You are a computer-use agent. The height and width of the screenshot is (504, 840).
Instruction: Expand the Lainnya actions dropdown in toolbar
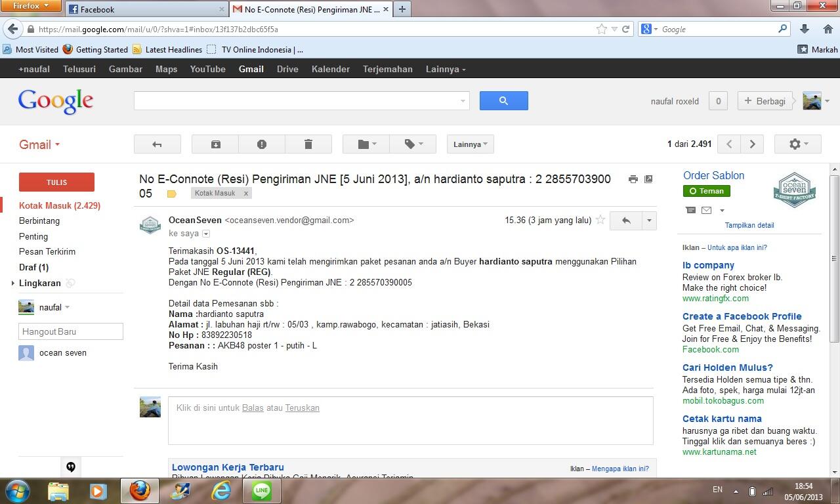(x=471, y=144)
